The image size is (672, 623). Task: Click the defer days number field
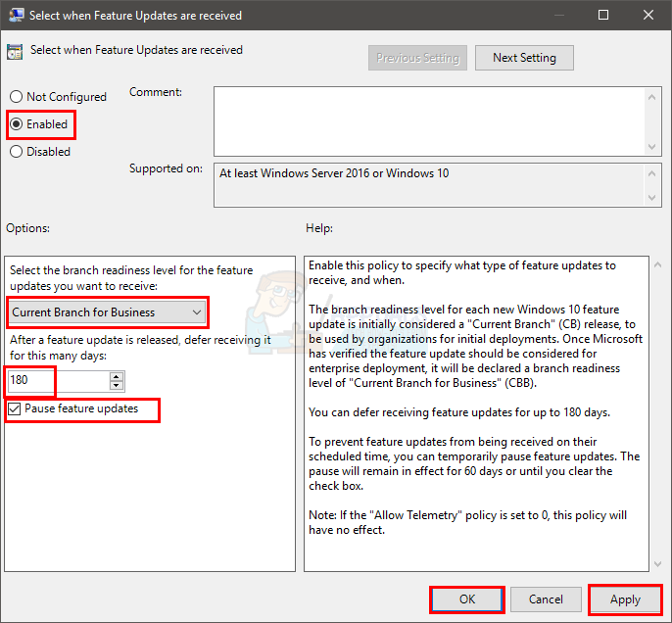click(x=59, y=380)
